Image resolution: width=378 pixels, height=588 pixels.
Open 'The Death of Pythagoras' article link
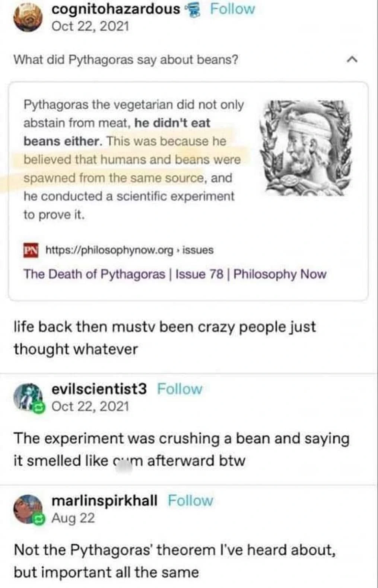point(174,274)
